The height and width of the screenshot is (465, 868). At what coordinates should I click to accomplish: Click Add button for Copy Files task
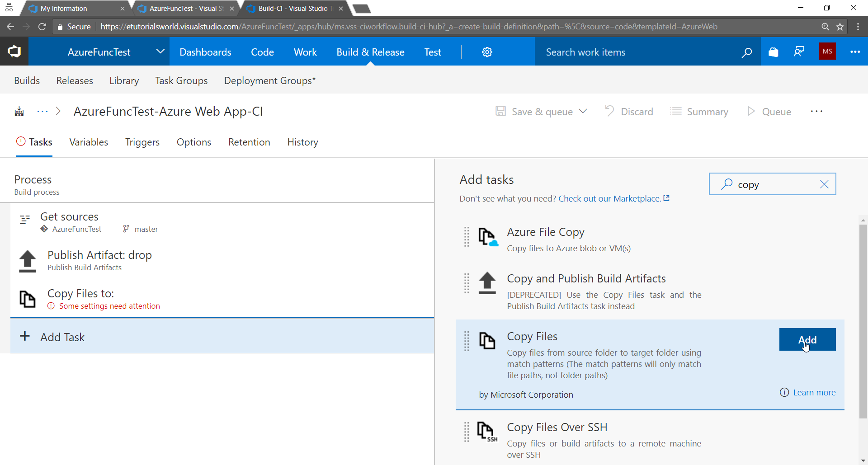(807, 339)
